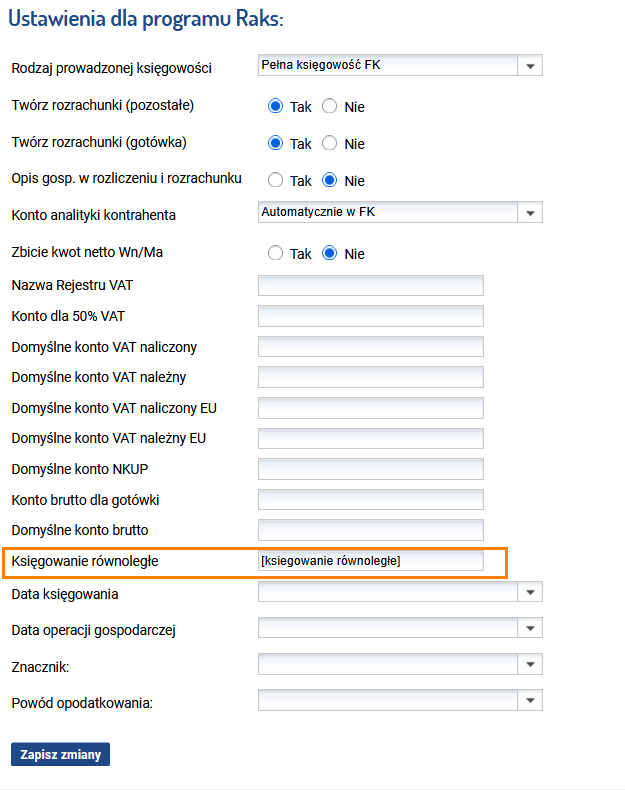
Task: Select Tak for Zbicie kwot netto Wn/Ma
Action: (275, 253)
